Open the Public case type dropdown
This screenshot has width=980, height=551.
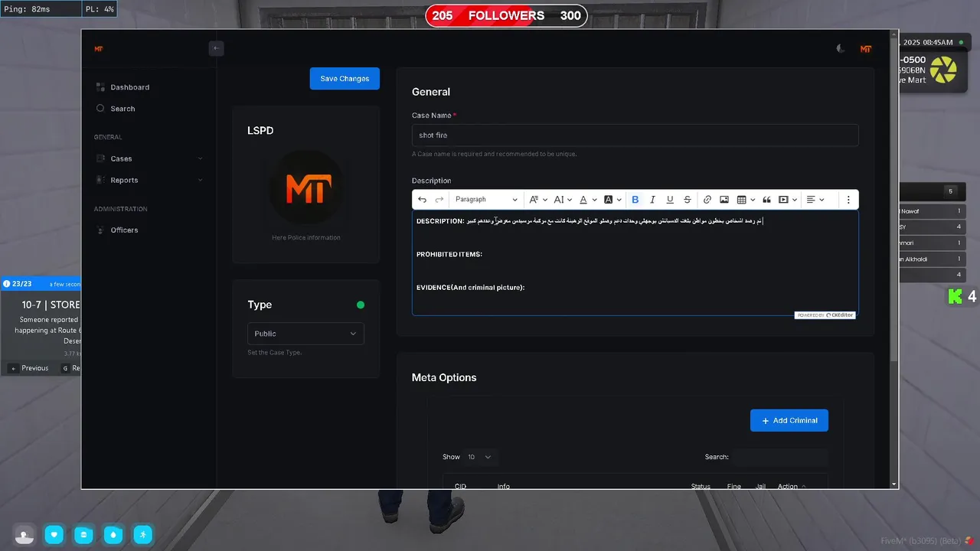click(x=305, y=334)
